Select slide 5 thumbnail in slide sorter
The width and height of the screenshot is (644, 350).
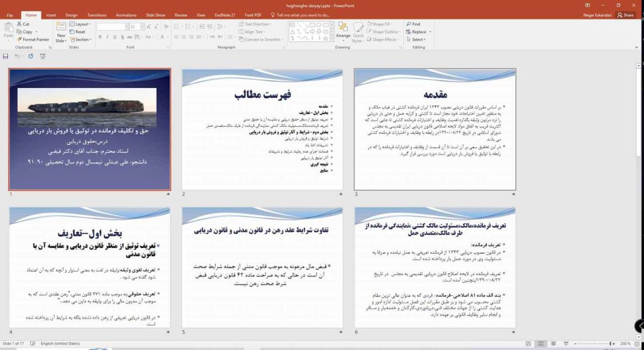(x=262, y=267)
